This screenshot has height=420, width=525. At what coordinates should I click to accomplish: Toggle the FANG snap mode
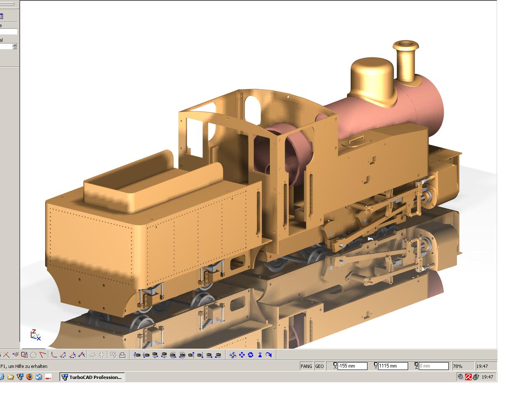(x=306, y=366)
